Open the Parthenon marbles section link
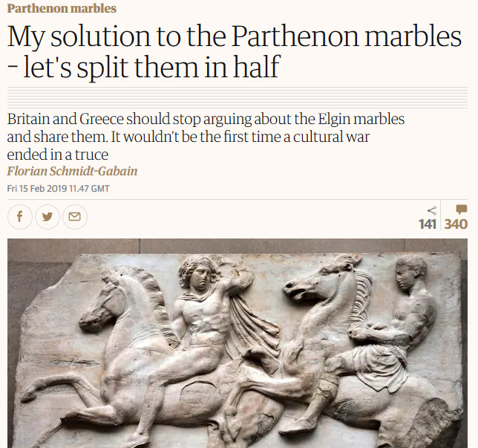The image size is (478, 448). (x=62, y=8)
